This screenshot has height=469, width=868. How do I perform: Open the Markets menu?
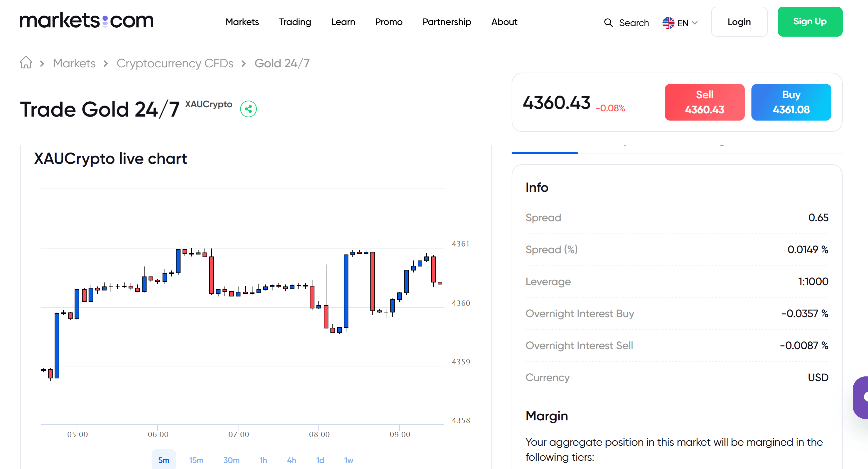click(242, 22)
